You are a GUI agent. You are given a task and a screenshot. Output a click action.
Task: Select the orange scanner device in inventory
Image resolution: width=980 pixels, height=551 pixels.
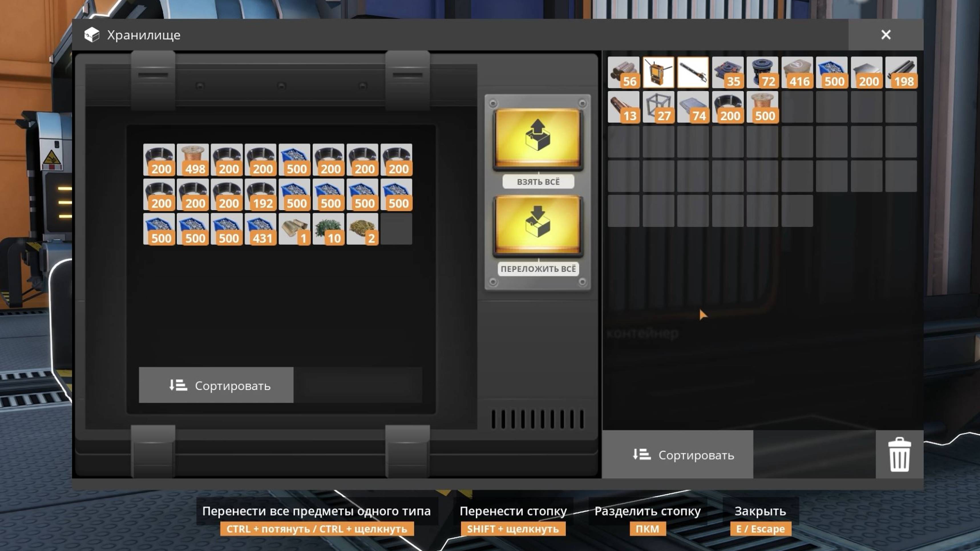658,72
